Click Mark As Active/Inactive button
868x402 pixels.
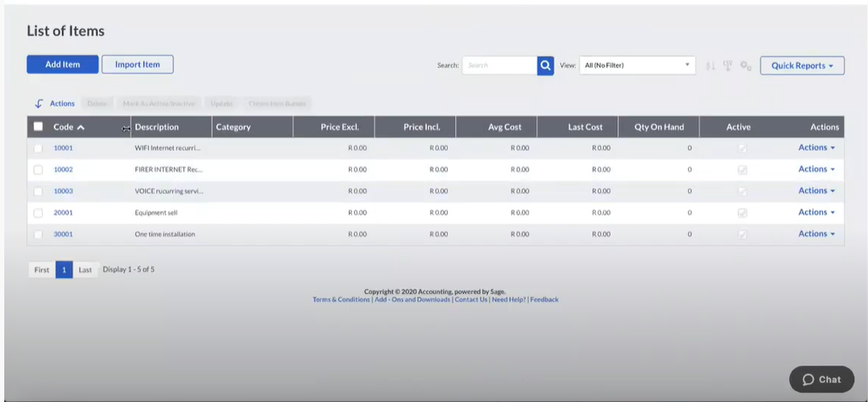tap(159, 103)
